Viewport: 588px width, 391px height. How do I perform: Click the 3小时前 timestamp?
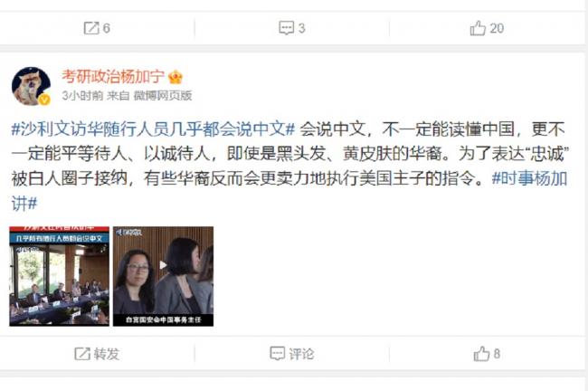[x=82, y=96]
